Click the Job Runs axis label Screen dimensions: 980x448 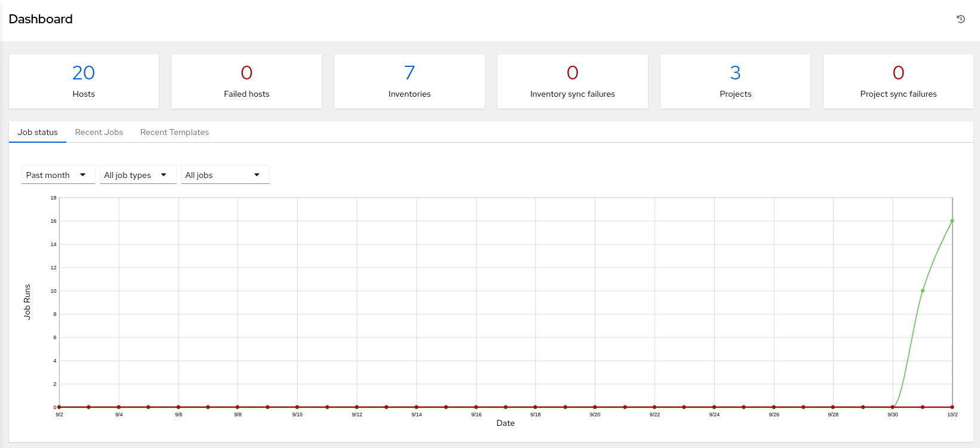(x=27, y=302)
